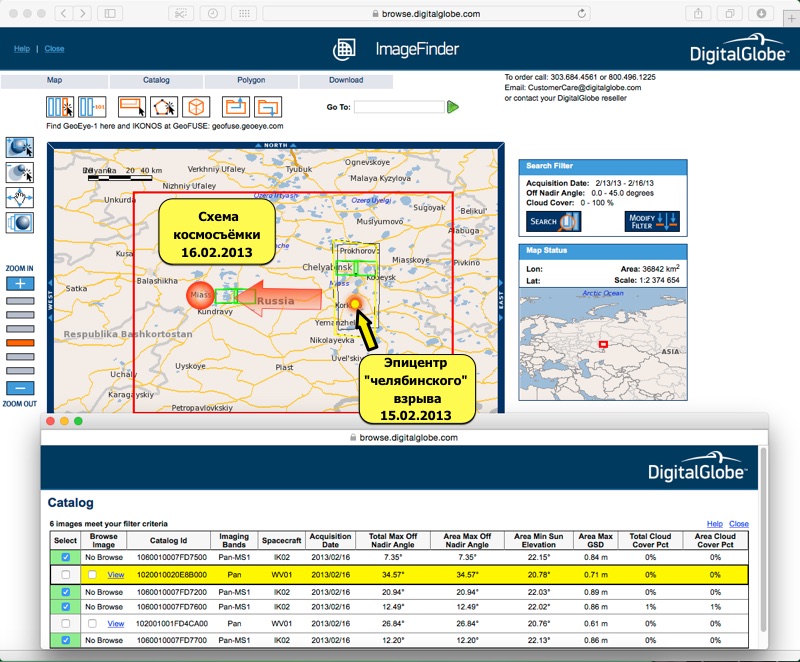This screenshot has width=800, height=662.
Task: Select the pan hand tool icon
Action: coord(20,197)
